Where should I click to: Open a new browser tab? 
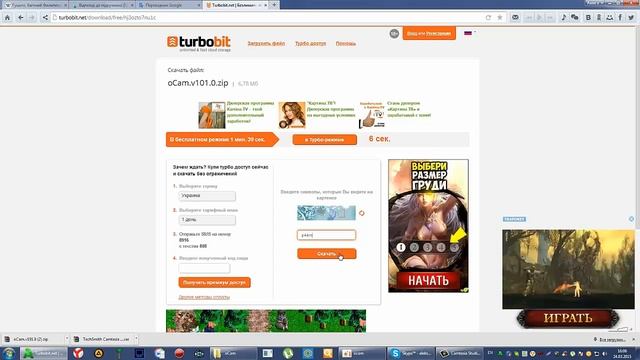click(274, 5)
